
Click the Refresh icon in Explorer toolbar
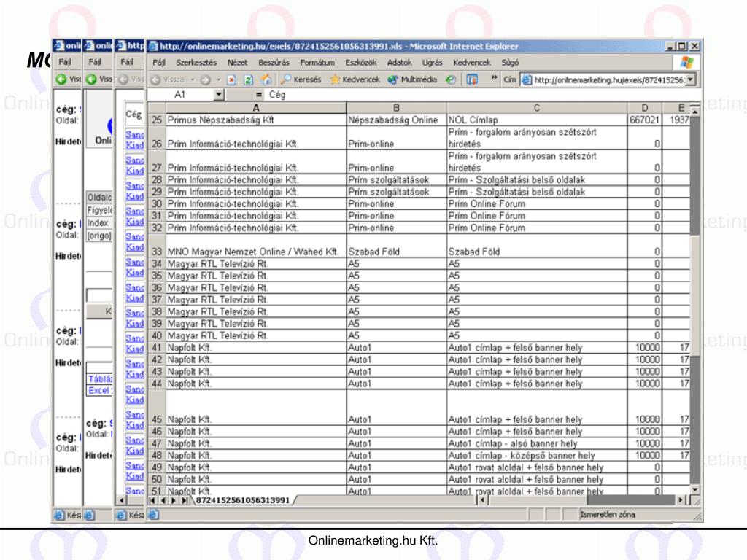[248, 80]
